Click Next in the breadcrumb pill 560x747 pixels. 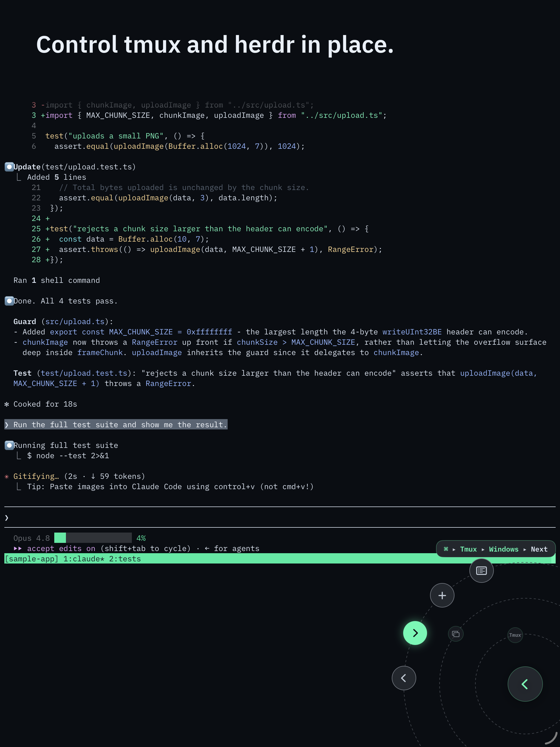539,549
